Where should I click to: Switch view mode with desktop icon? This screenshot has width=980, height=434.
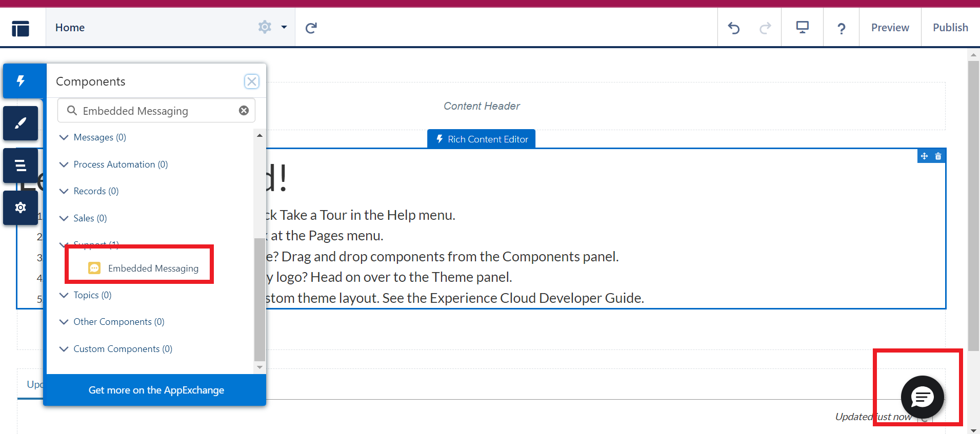coord(802,27)
